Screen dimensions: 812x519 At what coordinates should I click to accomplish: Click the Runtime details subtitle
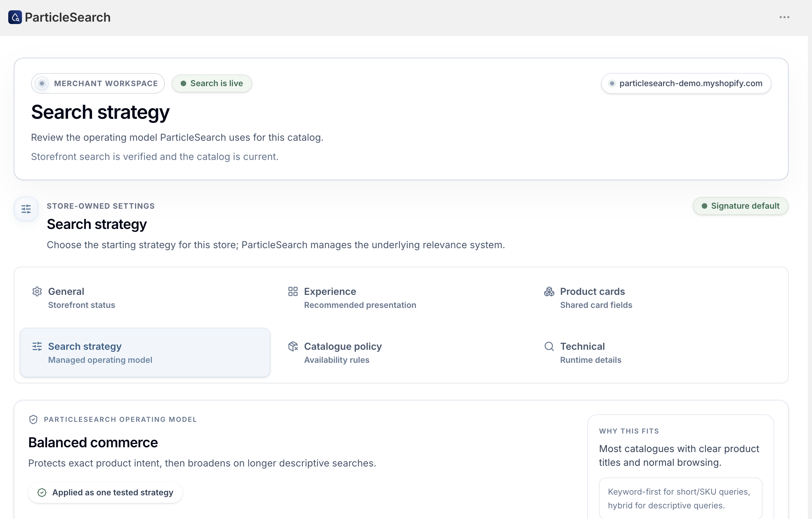(590, 360)
